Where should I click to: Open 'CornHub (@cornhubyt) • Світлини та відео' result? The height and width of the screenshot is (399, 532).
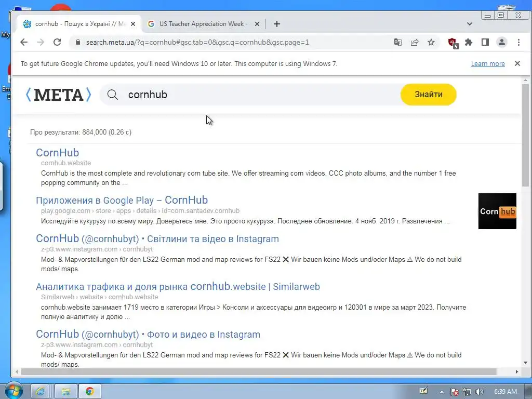pyautogui.click(x=157, y=238)
